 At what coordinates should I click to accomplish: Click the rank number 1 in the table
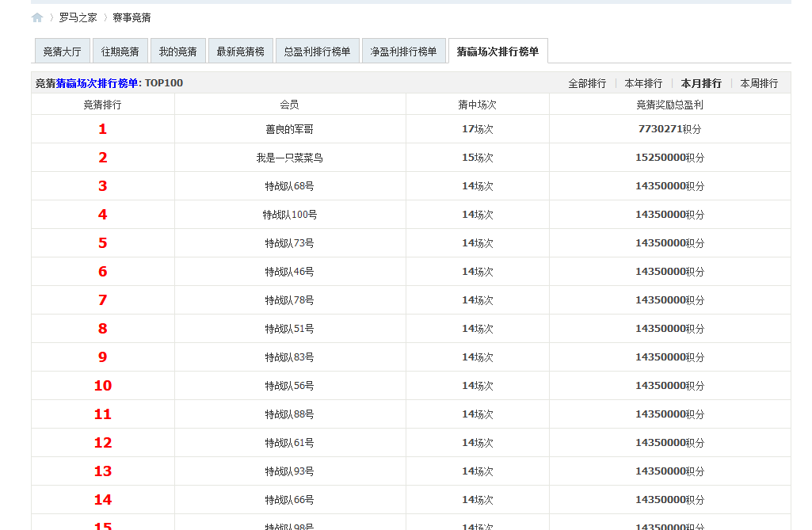tap(101, 128)
